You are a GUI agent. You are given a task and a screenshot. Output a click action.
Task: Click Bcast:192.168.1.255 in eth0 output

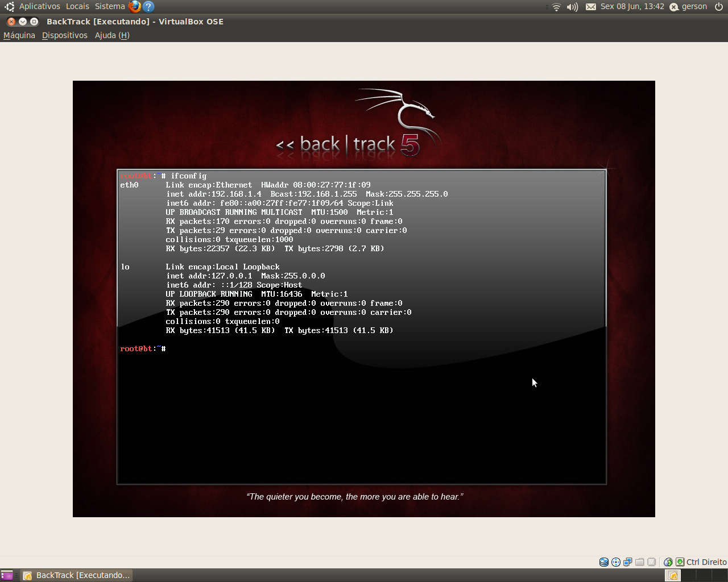[x=314, y=194]
